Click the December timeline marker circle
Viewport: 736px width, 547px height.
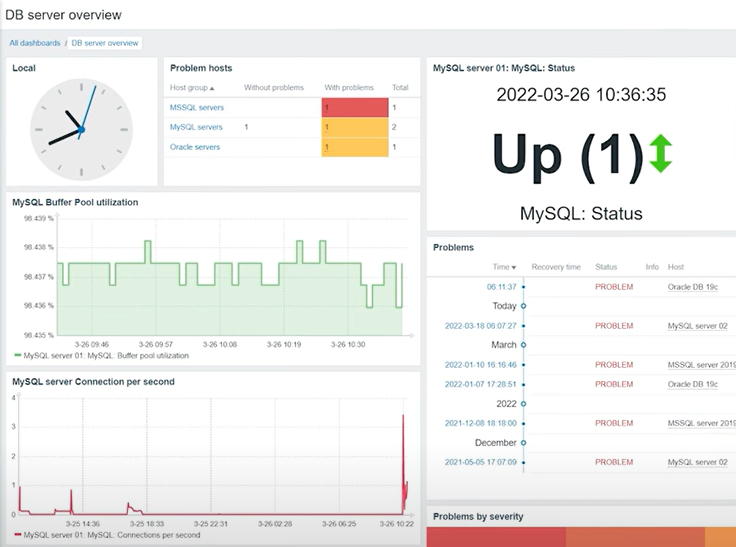tap(523, 442)
